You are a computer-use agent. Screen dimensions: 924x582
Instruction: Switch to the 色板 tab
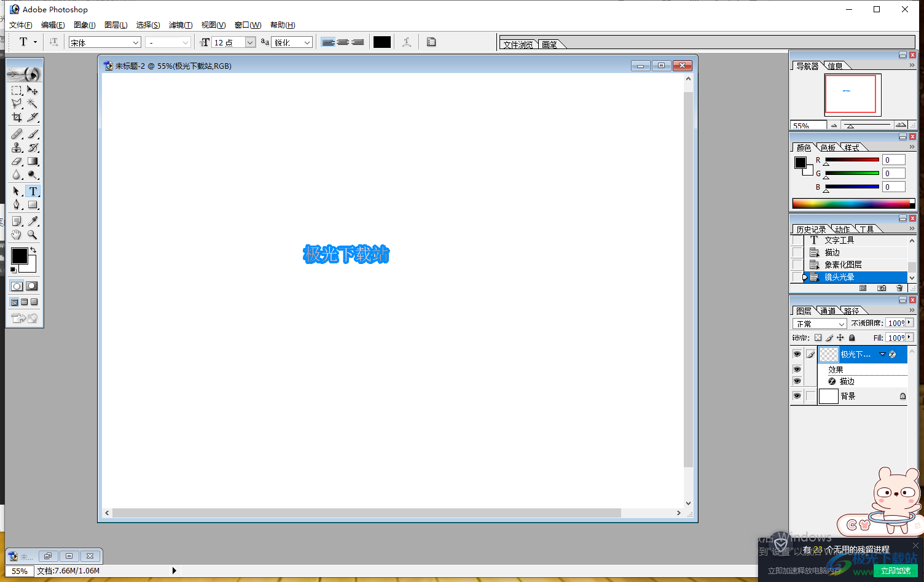tap(828, 147)
